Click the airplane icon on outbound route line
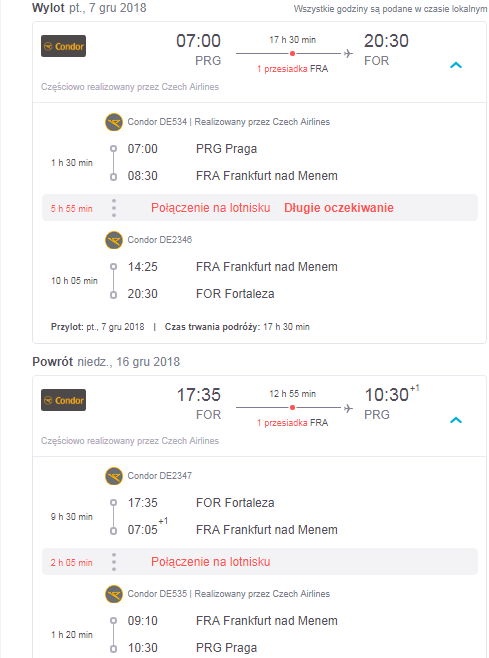489x658 pixels. 348,54
